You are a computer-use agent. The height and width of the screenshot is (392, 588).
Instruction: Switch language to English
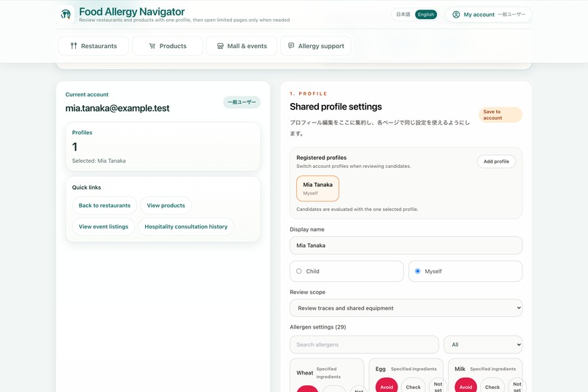pyautogui.click(x=426, y=15)
